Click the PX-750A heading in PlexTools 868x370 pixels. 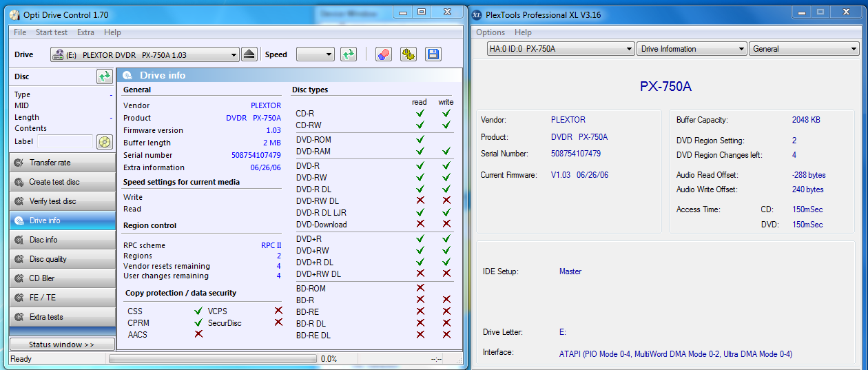665,86
